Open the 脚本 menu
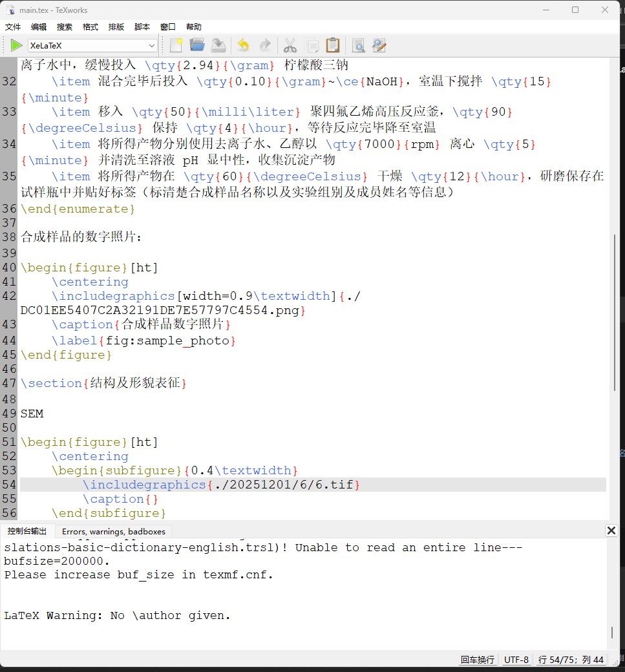625x672 pixels. 142,27
